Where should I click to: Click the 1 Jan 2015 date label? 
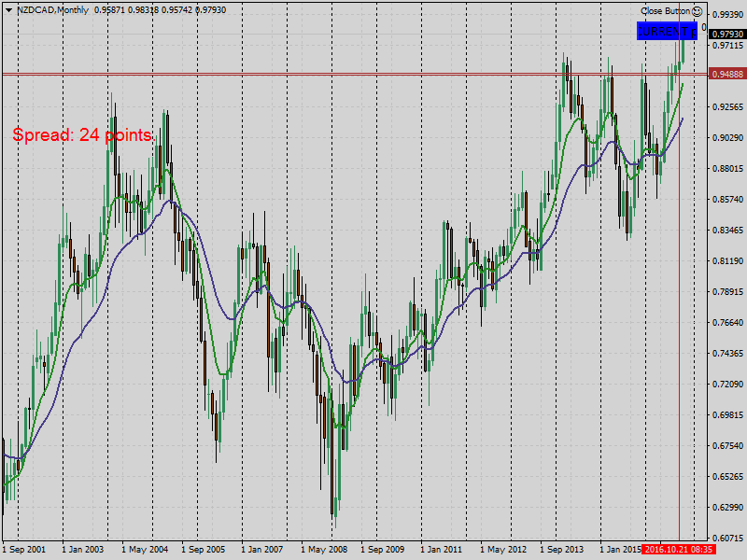[620, 550]
